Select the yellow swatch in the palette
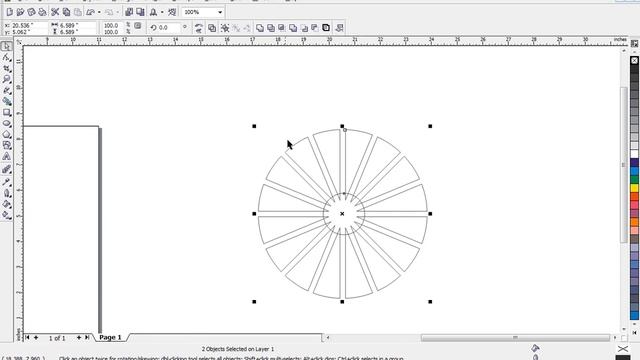 point(635,188)
